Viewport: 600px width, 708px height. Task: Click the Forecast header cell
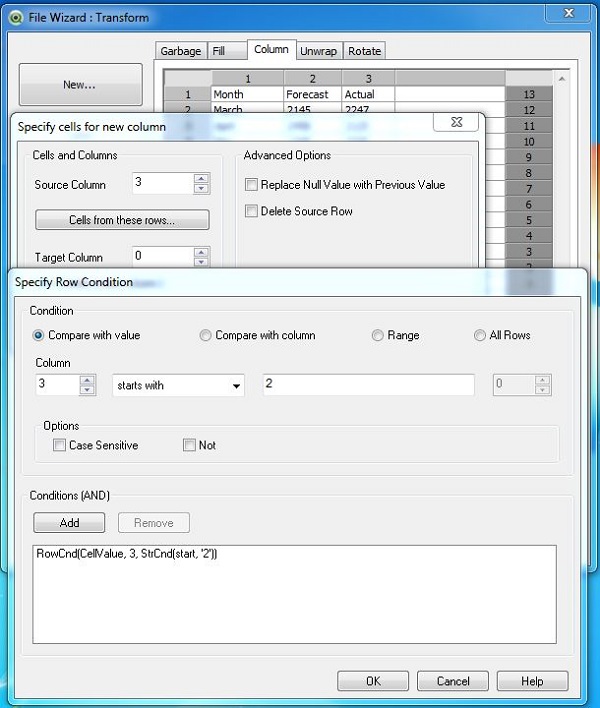tap(312, 94)
